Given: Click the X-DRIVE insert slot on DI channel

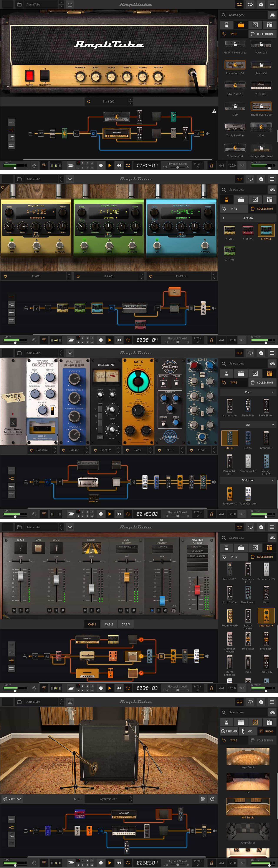Looking at the screenshot, I should pos(162,547).
